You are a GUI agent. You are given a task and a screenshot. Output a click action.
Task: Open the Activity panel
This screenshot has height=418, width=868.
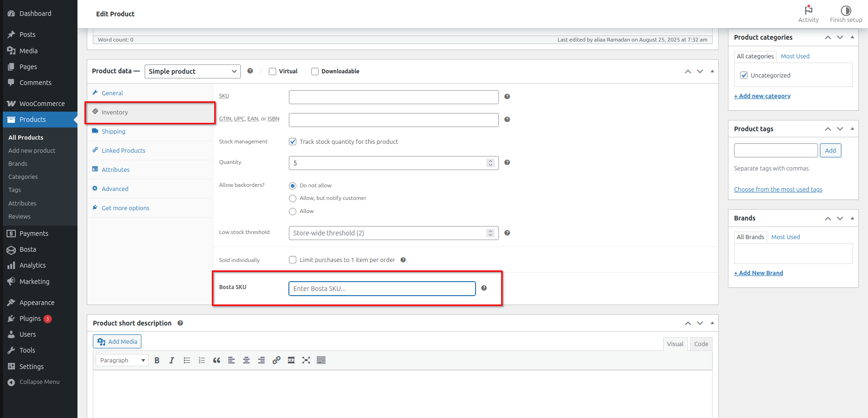808,14
